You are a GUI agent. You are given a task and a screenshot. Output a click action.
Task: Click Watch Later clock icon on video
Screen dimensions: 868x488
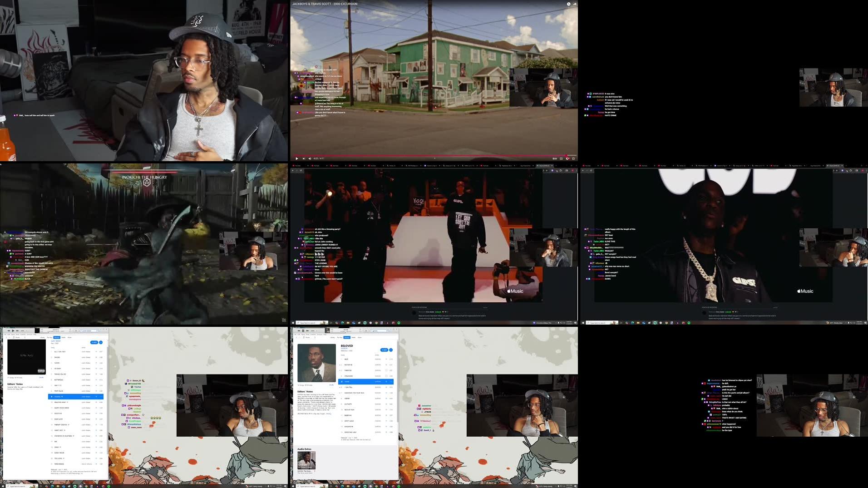pyautogui.click(x=568, y=4)
